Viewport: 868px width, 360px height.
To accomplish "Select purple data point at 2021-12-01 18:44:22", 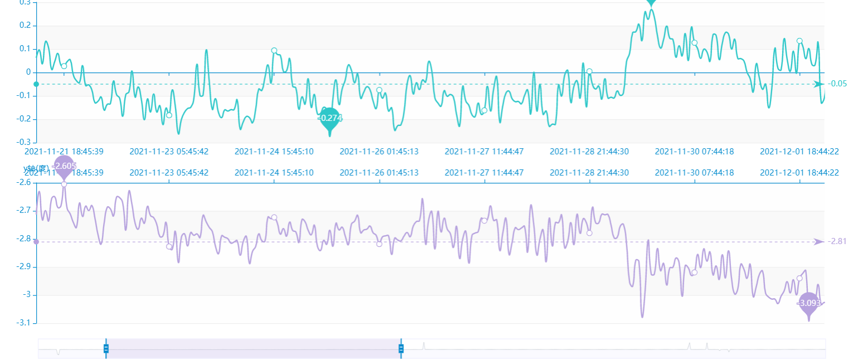I will (799, 278).
